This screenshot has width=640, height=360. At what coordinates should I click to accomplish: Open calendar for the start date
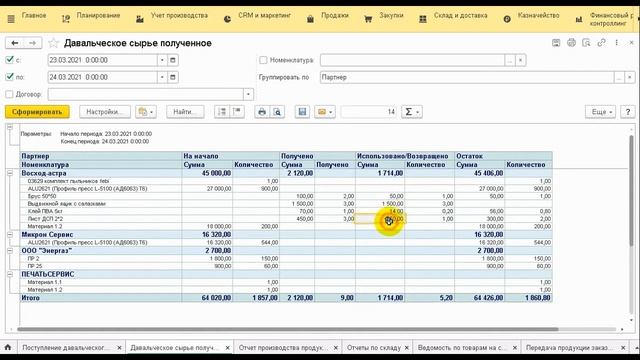pyautogui.click(x=173, y=60)
